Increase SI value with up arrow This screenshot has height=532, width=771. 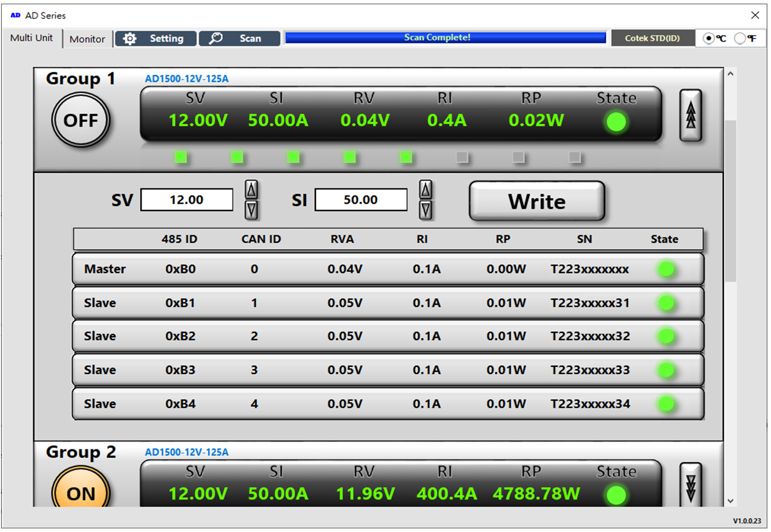(x=426, y=190)
